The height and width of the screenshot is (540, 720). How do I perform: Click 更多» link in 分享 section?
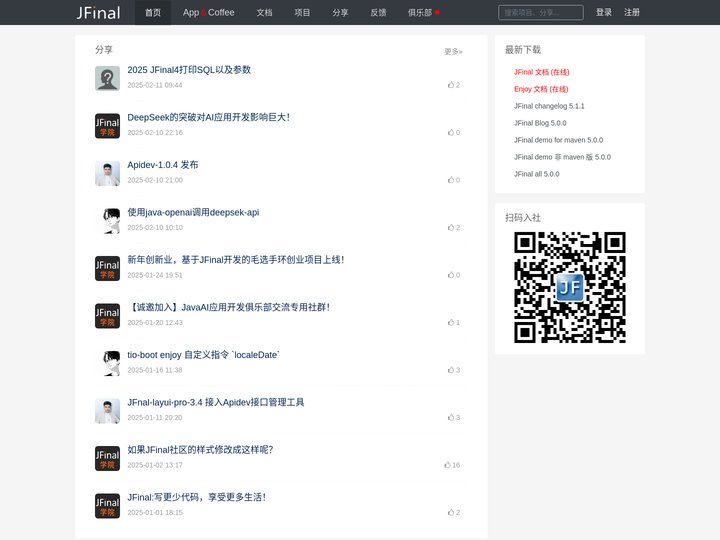[x=453, y=51]
